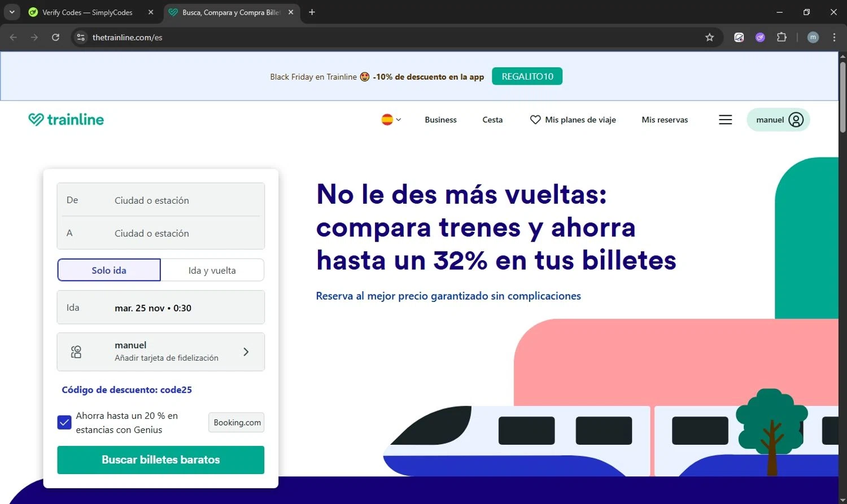Click the white extension icon next to star
847x504 pixels.
[739, 37]
